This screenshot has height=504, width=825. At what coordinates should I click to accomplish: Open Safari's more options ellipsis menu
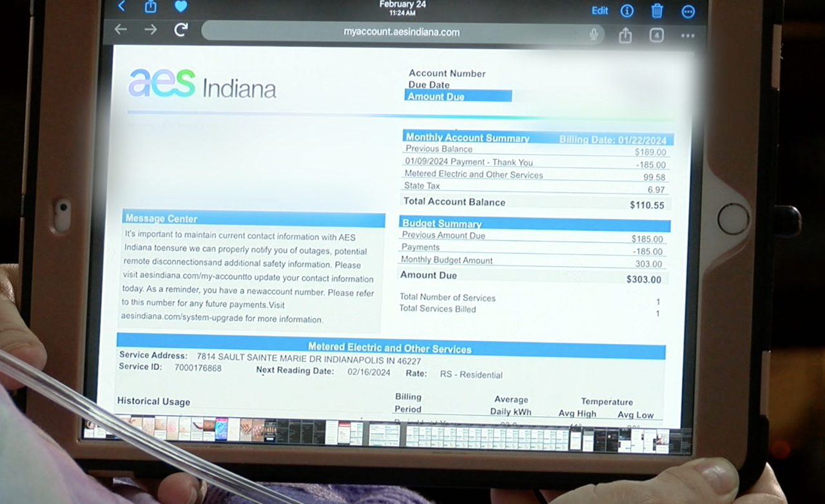(687, 36)
